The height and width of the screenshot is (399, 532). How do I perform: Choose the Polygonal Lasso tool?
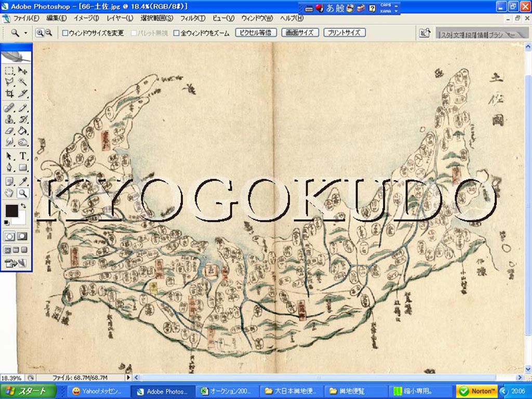[9, 82]
